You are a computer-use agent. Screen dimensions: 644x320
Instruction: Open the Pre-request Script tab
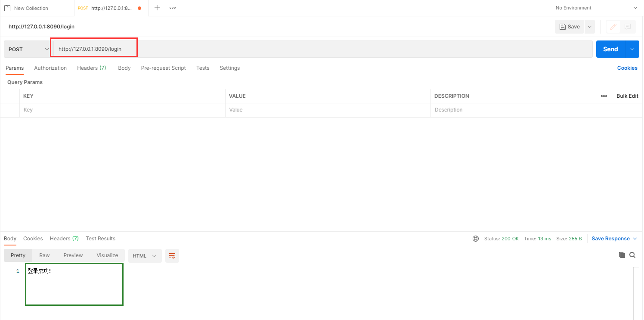164,68
